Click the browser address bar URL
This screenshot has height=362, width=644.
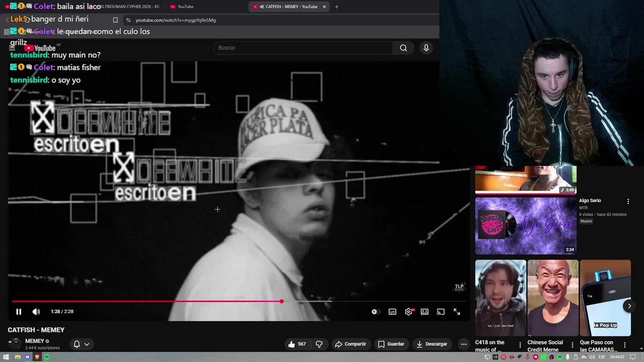click(176, 20)
